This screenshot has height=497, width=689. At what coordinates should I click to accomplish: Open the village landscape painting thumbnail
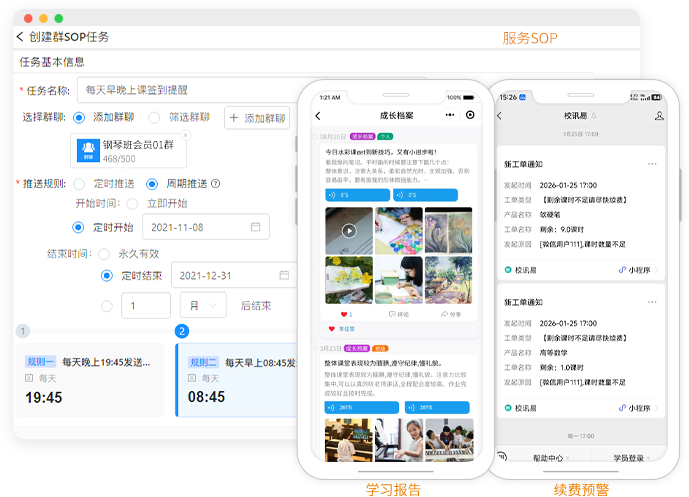pyautogui.click(x=449, y=280)
